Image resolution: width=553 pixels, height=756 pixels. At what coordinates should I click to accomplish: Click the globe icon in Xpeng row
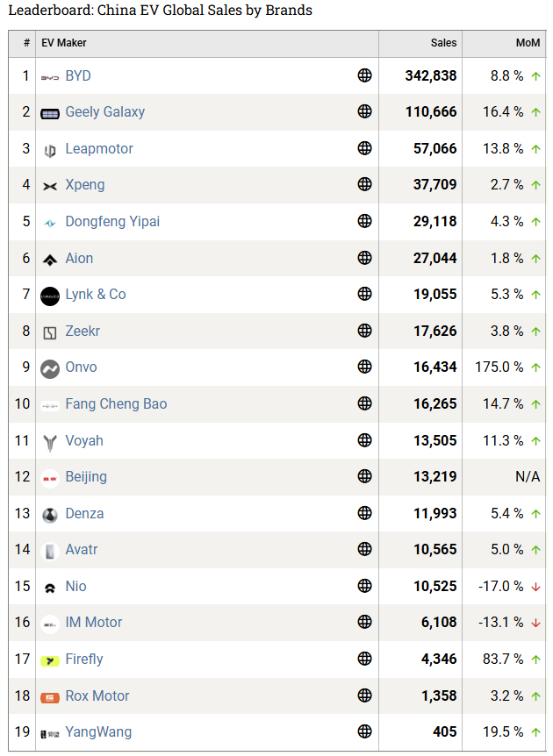[x=365, y=184]
